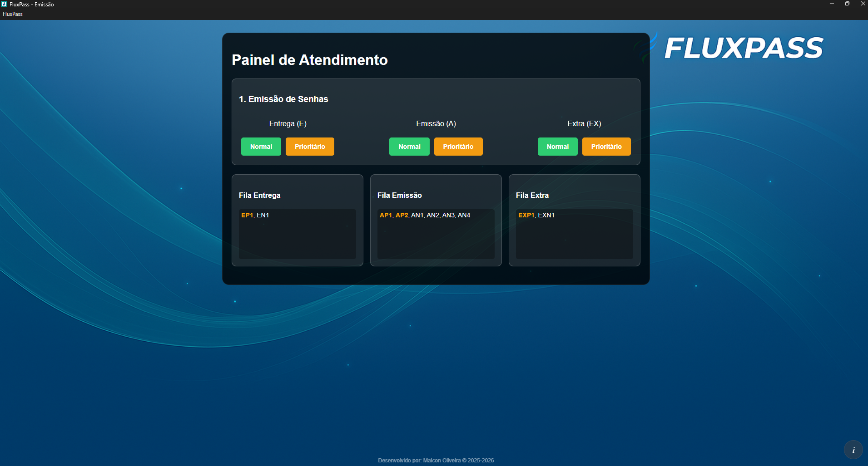Image resolution: width=868 pixels, height=466 pixels.
Task: Click the FluxPass logo in top-right
Action: (743, 47)
